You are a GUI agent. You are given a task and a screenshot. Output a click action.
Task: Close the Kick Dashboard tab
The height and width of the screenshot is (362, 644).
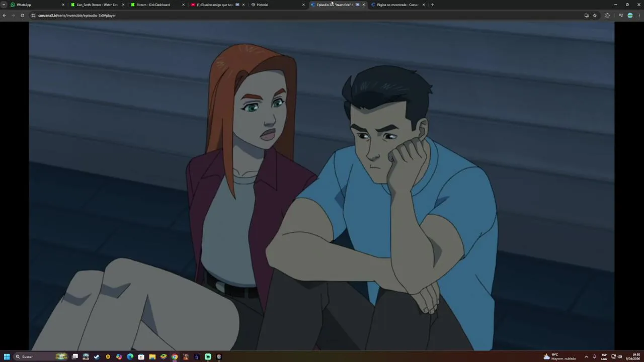tap(183, 5)
